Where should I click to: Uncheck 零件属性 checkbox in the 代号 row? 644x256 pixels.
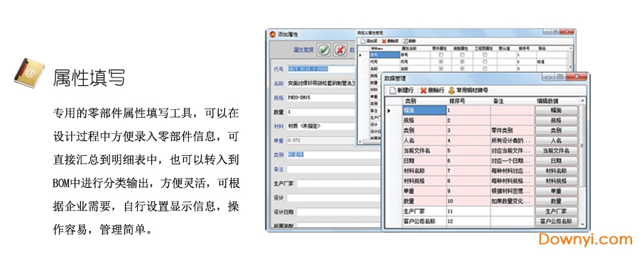click(x=441, y=62)
